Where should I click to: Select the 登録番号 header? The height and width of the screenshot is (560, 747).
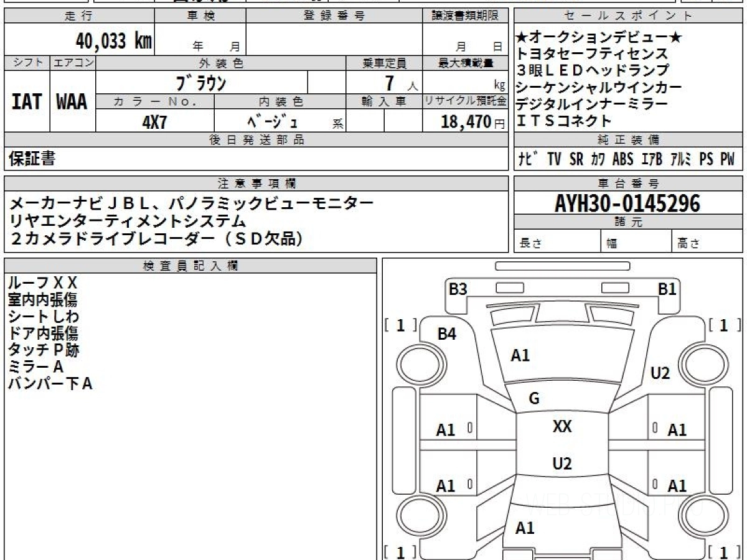[334, 16]
